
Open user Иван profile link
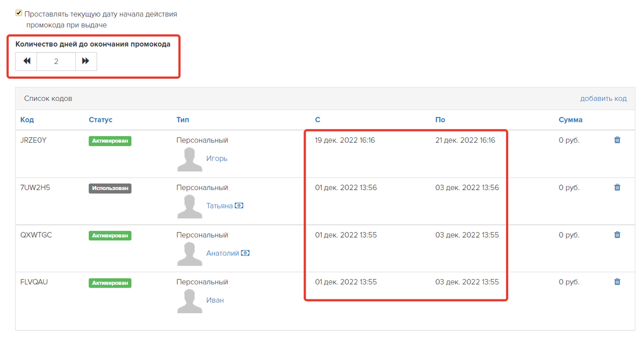pyautogui.click(x=215, y=300)
